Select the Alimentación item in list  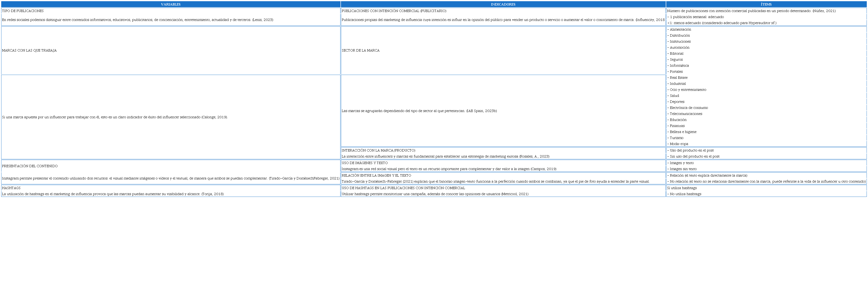coord(680,30)
